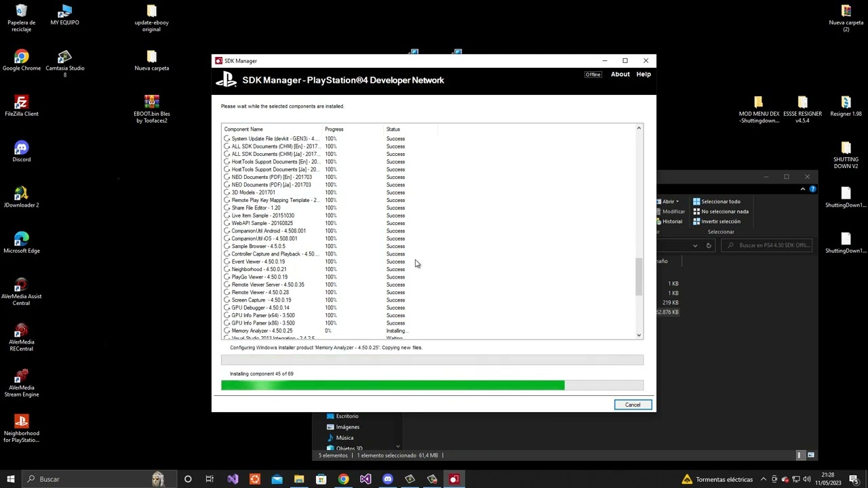Open Imágenes in Explorer navigation pane

(x=343, y=427)
